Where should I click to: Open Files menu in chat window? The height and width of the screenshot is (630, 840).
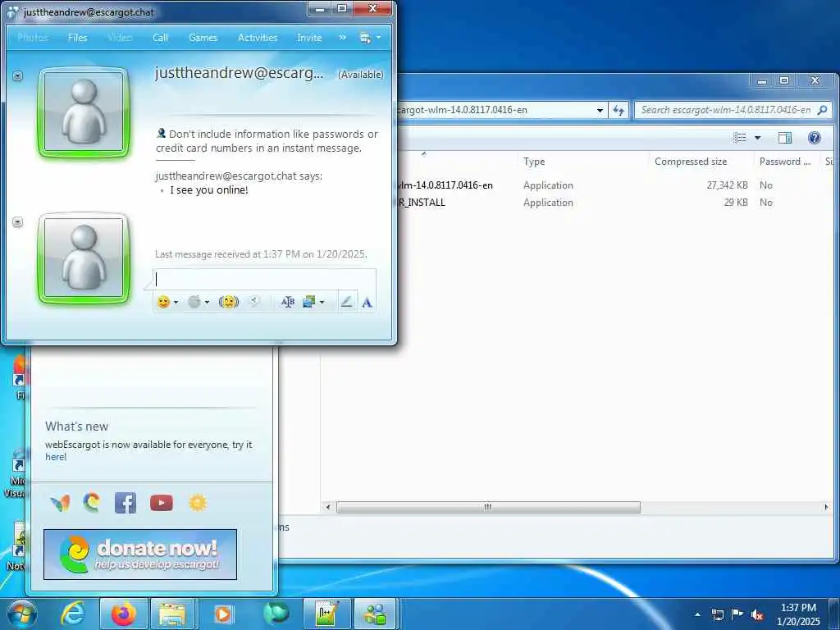click(x=78, y=38)
